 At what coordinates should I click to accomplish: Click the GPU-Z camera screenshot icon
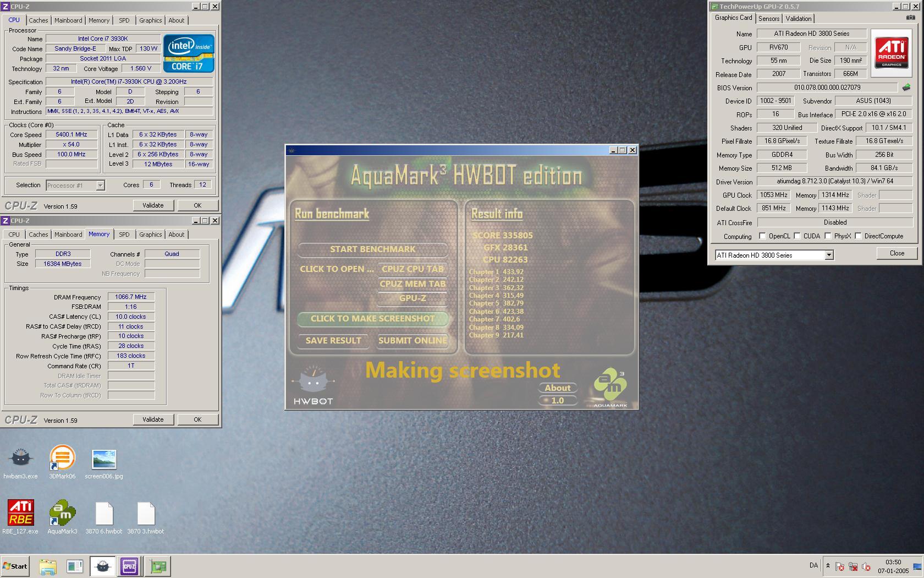click(x=911, y=18)
